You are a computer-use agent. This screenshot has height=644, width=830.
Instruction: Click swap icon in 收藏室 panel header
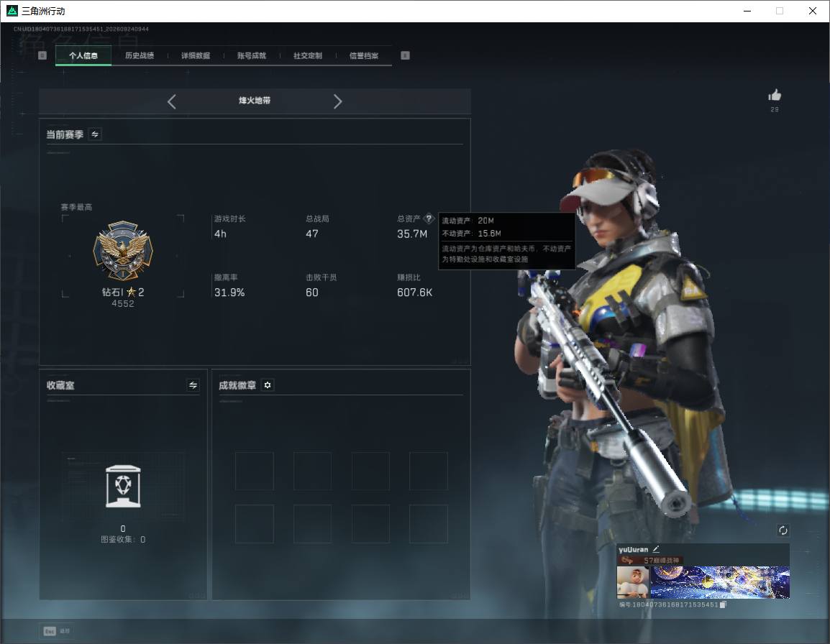click(193, 385)
